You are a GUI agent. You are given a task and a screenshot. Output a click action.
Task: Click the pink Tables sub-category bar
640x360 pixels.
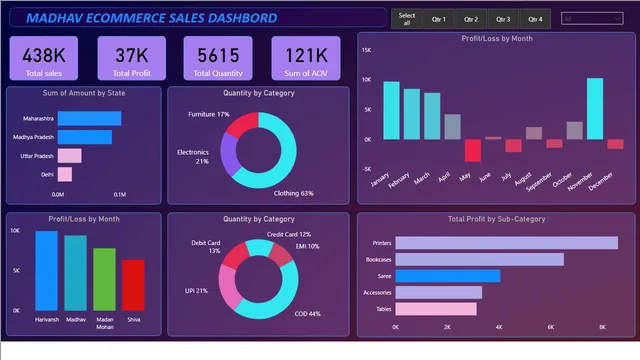pos(436,309)
